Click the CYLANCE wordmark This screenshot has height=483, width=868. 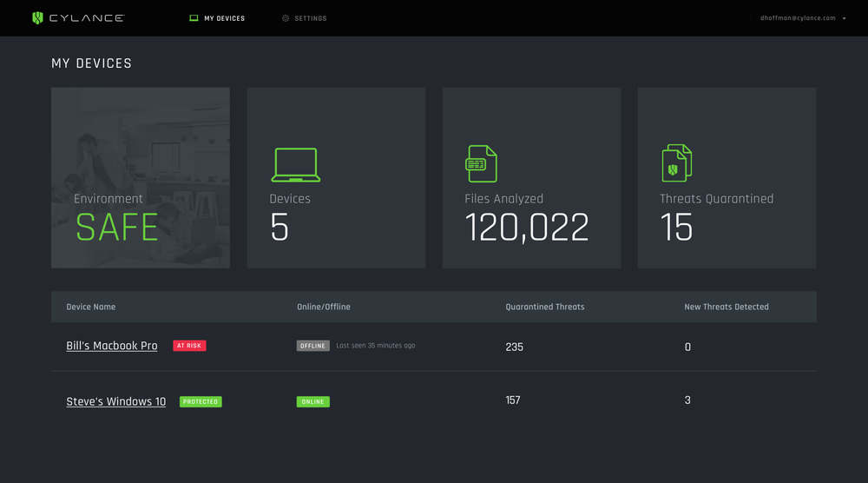[86, 18]
